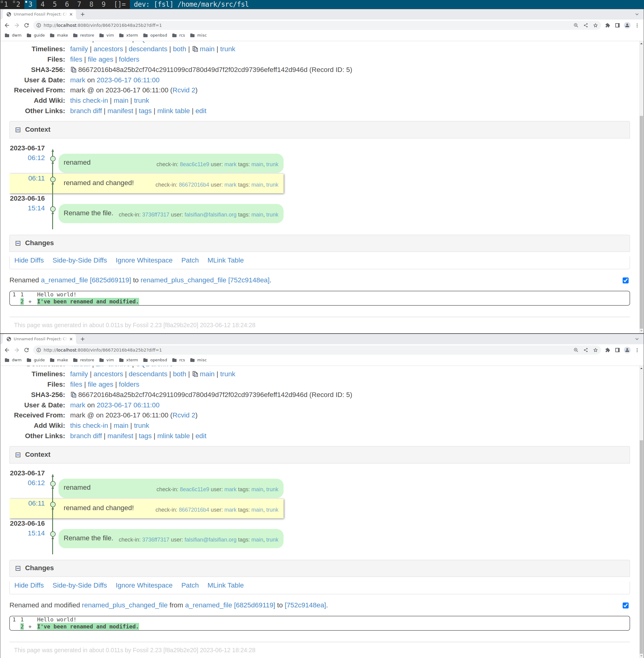
Task: Click the 06:12 timeline node circle in top graph
Action: coord(53,159)
